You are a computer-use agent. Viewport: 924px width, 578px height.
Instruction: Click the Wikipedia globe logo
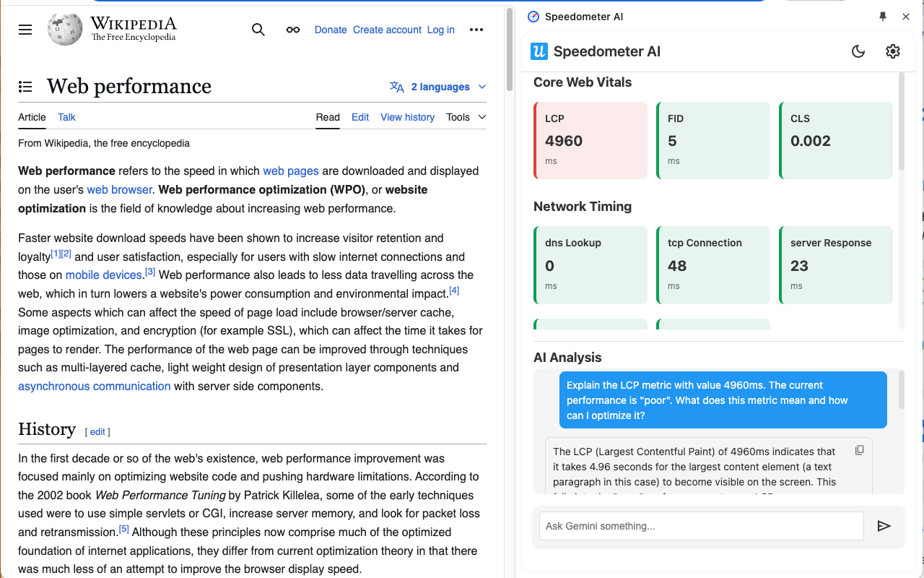click(x=64, y=30)
